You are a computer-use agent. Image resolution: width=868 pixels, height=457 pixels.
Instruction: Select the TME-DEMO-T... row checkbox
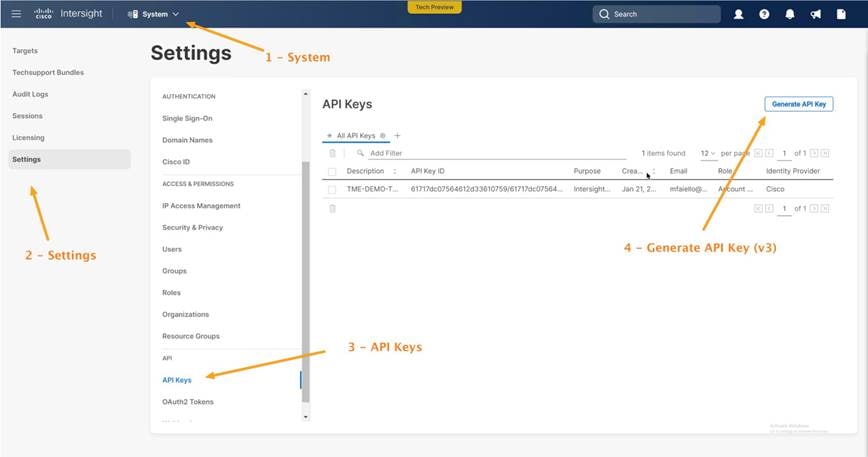coord(332,189)
